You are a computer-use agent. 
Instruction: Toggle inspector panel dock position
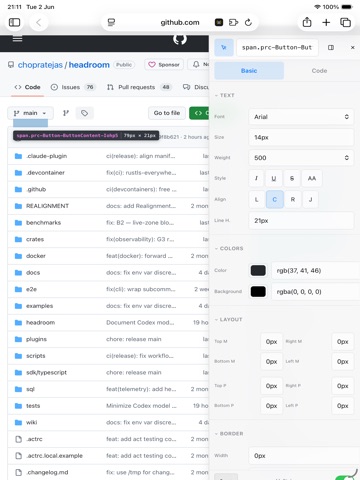tap(331, 47)
